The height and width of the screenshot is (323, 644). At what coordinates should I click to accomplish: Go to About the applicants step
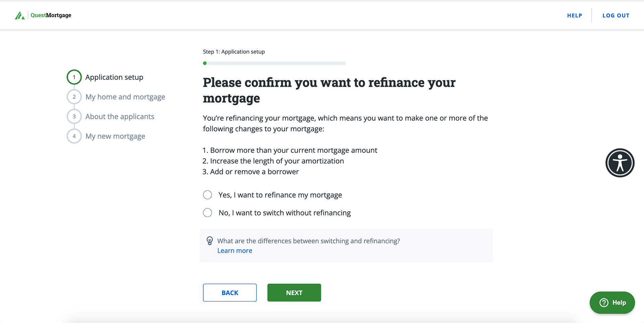120,117
